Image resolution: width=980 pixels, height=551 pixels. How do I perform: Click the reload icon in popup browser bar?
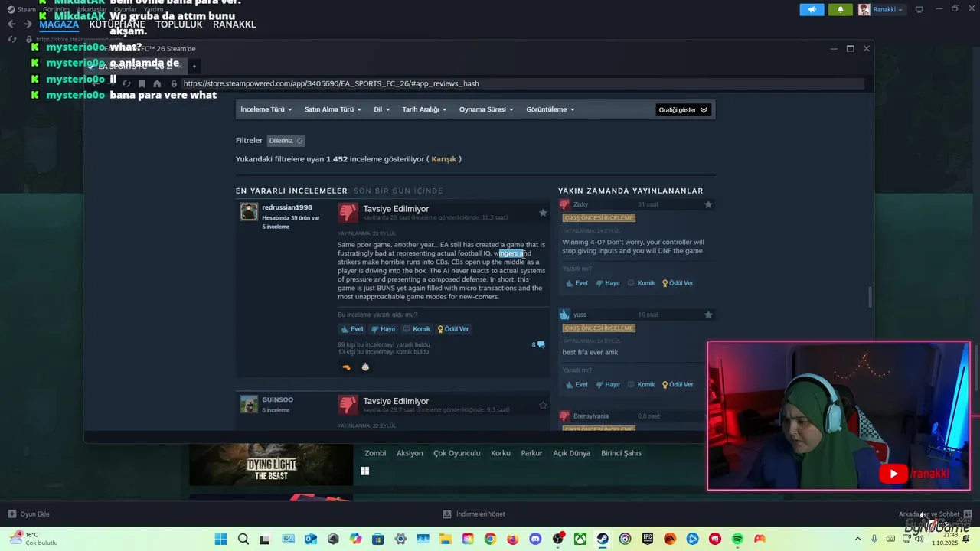click(x=126, y=83)
